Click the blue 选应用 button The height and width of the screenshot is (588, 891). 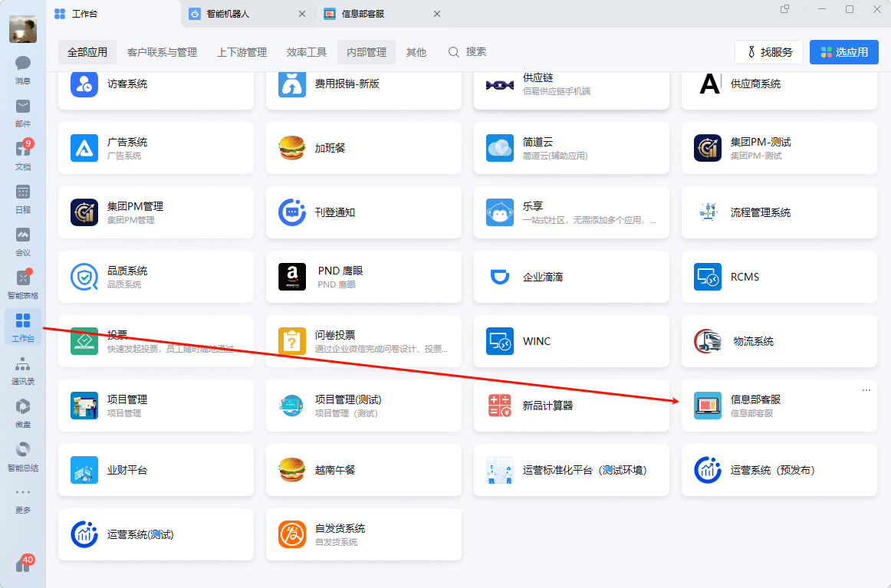pos(843,52)
